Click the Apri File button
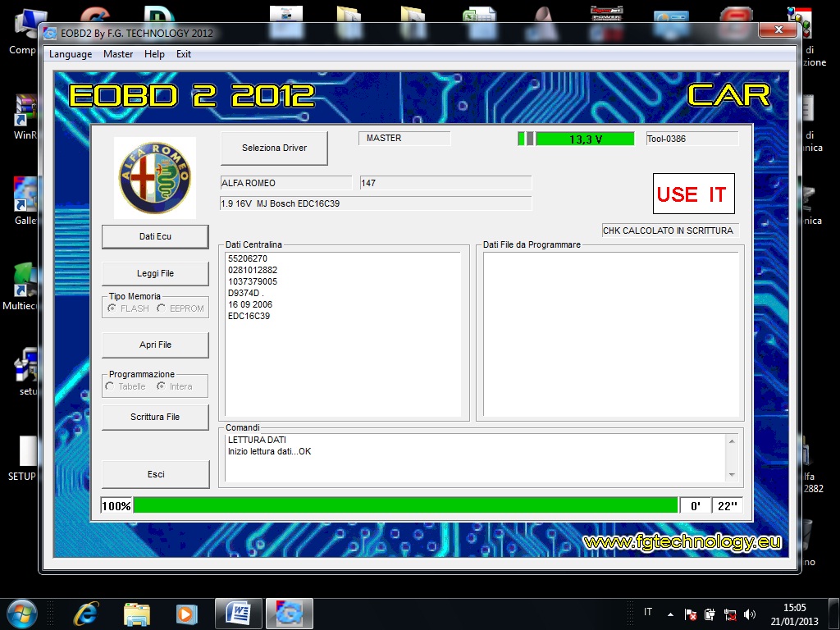840x630 pixels. [155, 345]
